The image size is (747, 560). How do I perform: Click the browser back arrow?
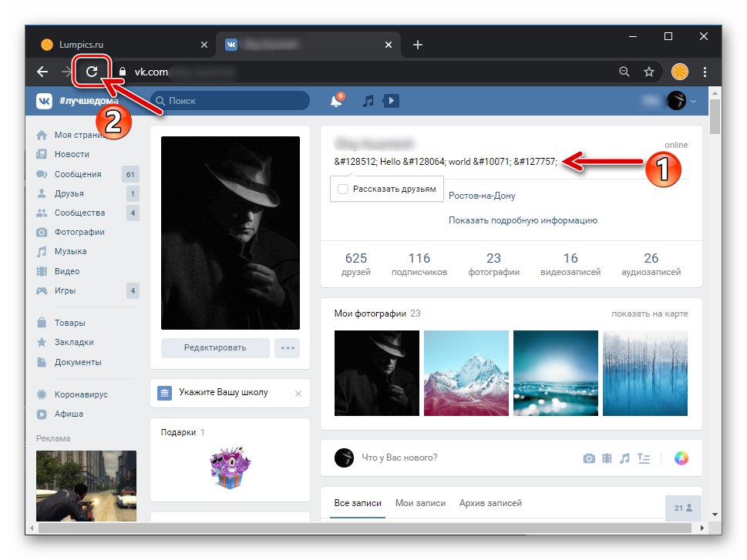click(42, 72)
